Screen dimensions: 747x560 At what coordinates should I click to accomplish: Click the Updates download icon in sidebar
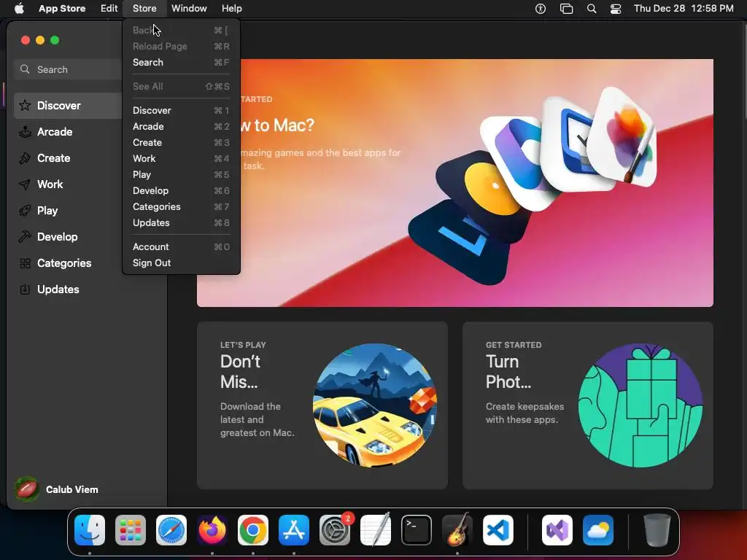pyautogui.click(x=25, y=289)
